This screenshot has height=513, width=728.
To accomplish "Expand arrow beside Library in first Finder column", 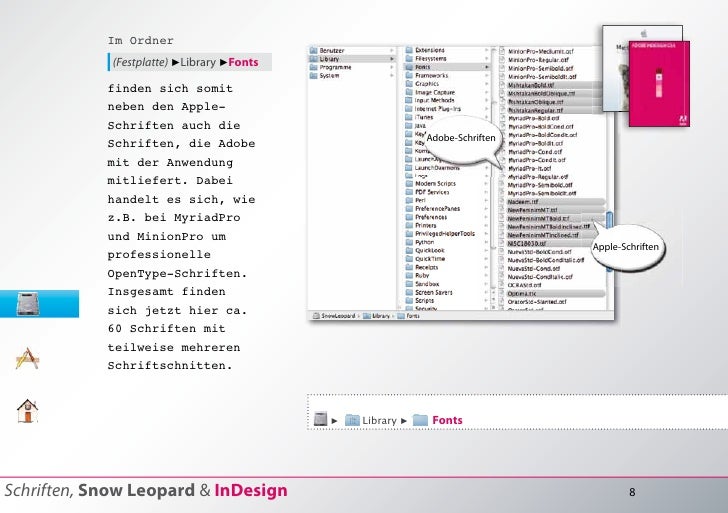I will pos(392,59).
